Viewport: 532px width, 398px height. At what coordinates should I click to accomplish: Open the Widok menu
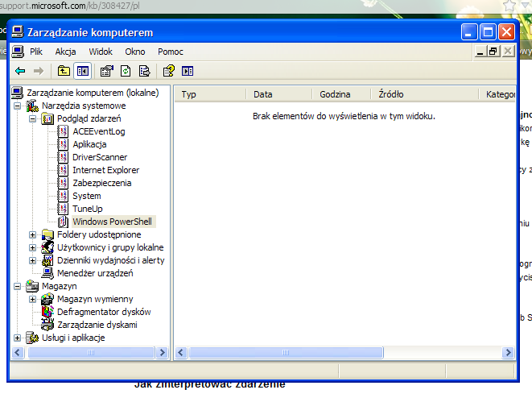point(101,52)
